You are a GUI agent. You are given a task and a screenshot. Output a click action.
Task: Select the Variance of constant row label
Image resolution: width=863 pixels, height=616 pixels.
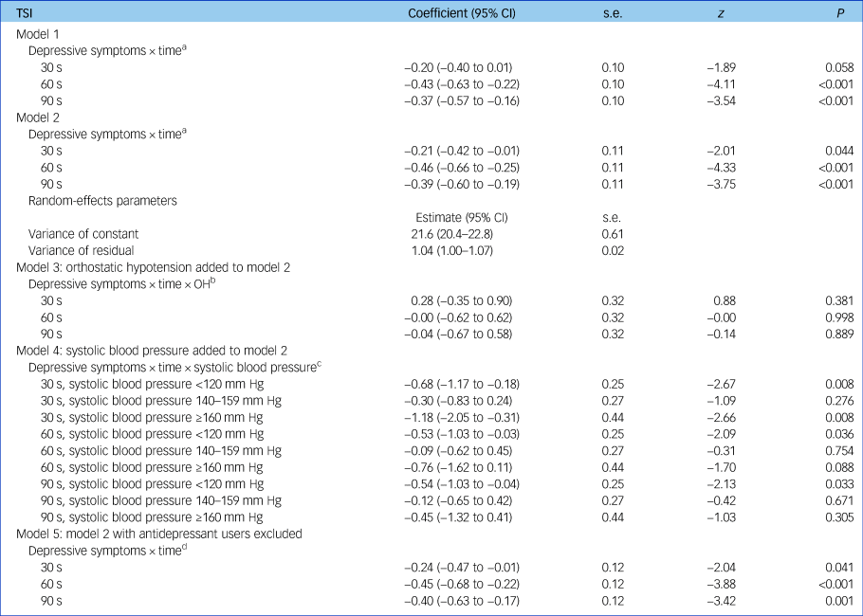point(82,233)
